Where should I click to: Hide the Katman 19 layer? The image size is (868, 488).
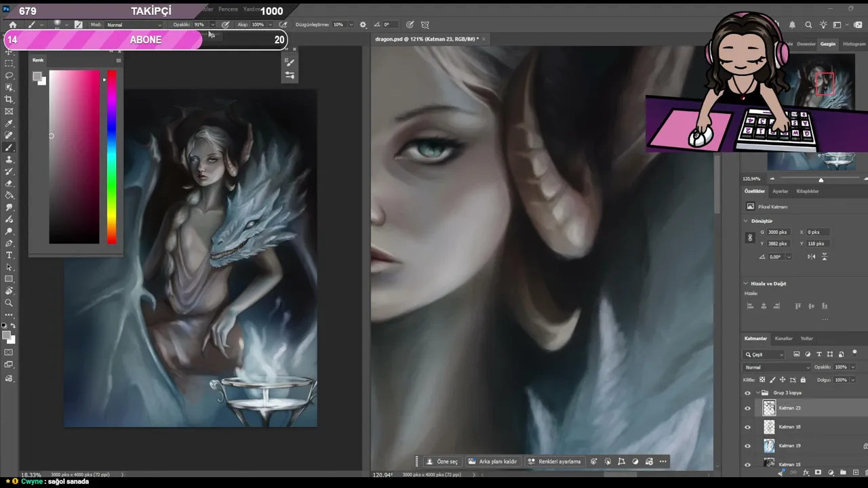[x=748, y=446]
